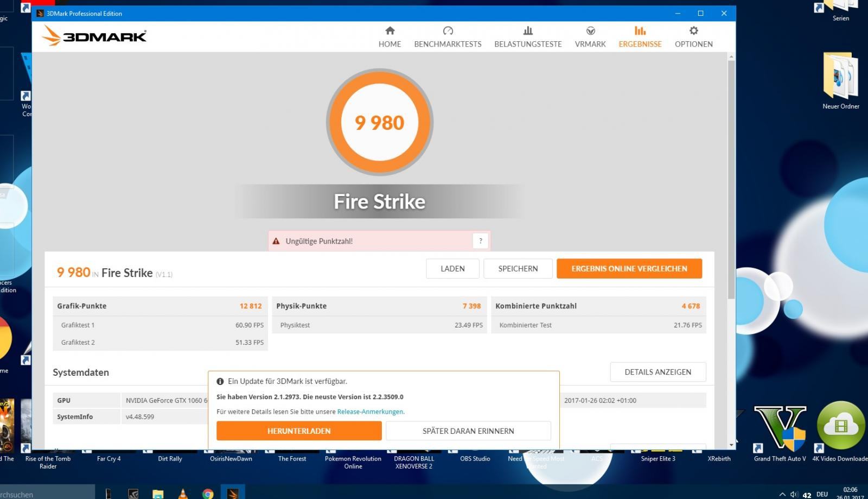
Task: Open OPTIONEN settings tab
Action: [x=693, y=37]
